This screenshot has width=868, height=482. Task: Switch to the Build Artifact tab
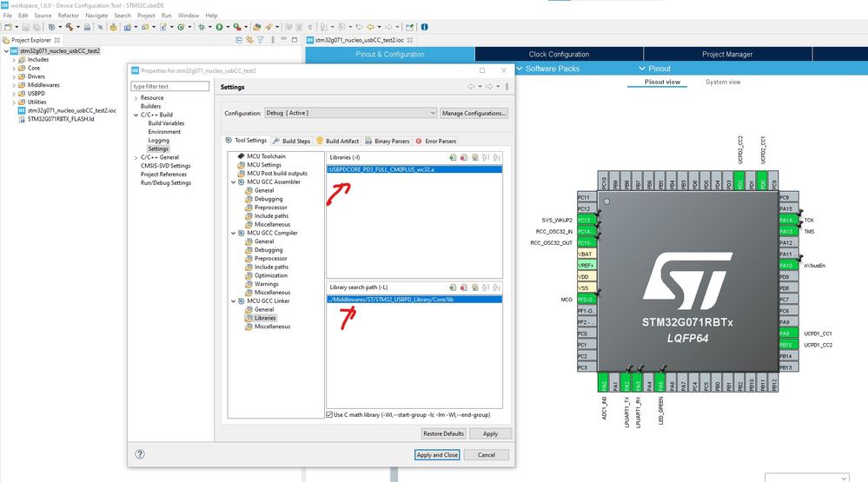338,141
